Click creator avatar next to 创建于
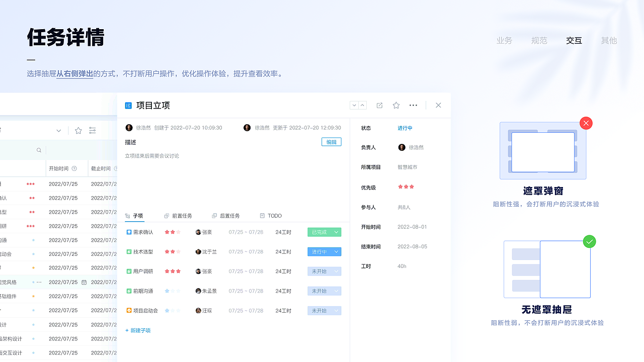644x362 pixels. click(129, 128)
